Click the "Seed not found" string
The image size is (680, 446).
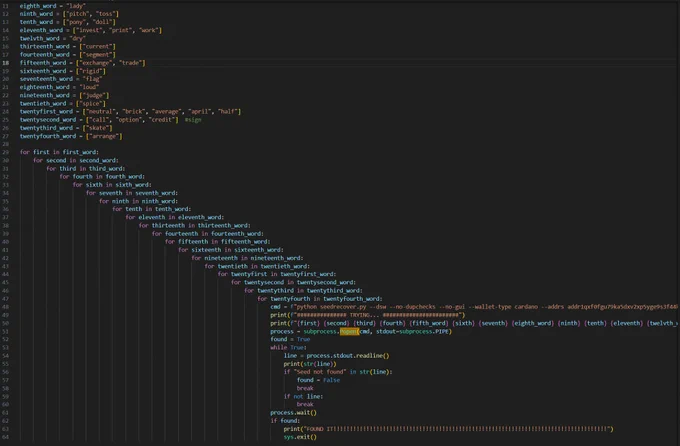click(320, 372)
